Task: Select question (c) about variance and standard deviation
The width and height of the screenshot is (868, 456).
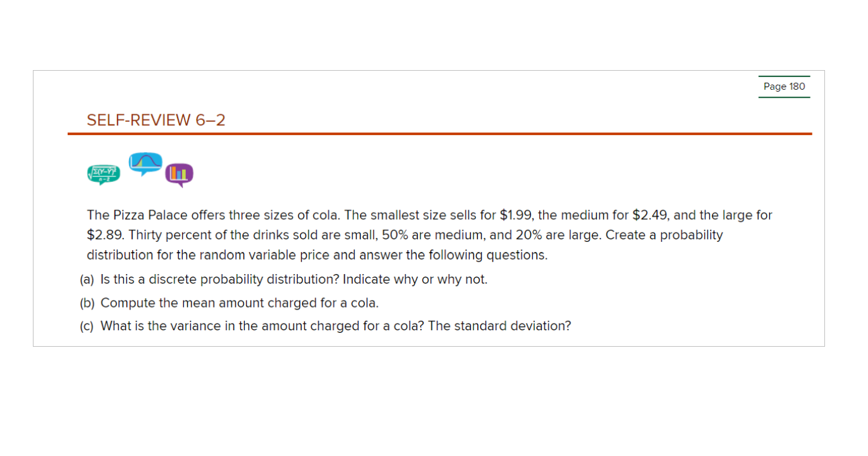Action: pyautogui.click(x=325, y=326)
